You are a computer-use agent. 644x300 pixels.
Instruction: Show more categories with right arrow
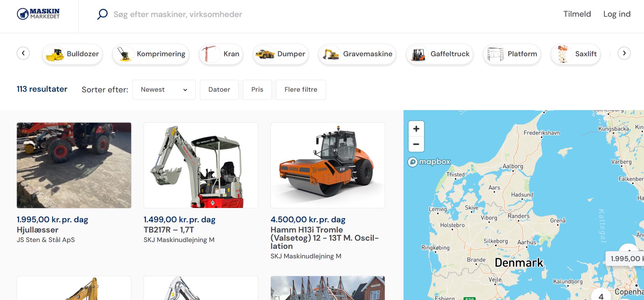pos(624,53)
